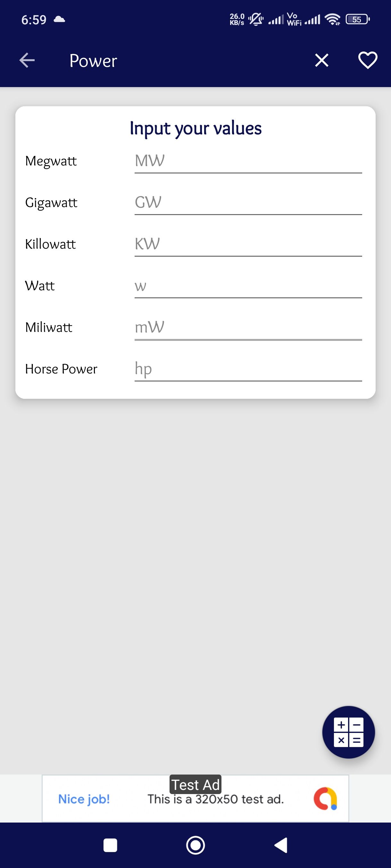Open the floating calculator button
Screen dimensions: 391x868
(348, 732)
